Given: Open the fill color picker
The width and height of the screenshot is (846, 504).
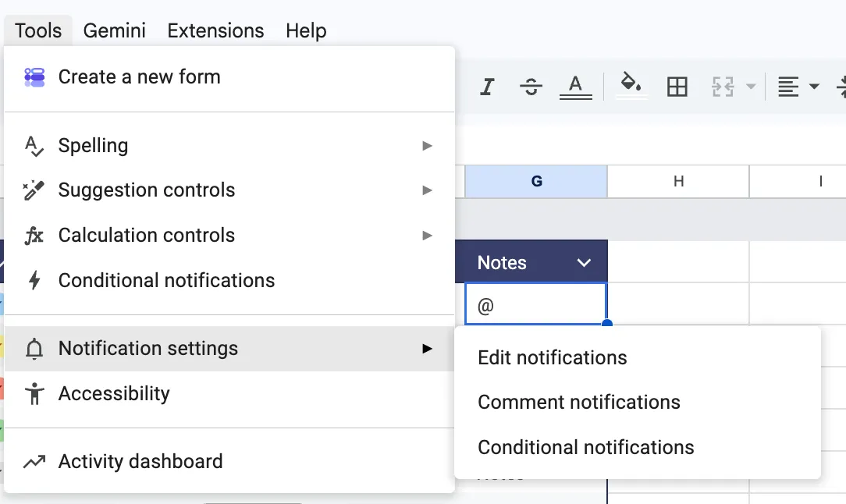Looking at the screenshot, I should 631,85.
